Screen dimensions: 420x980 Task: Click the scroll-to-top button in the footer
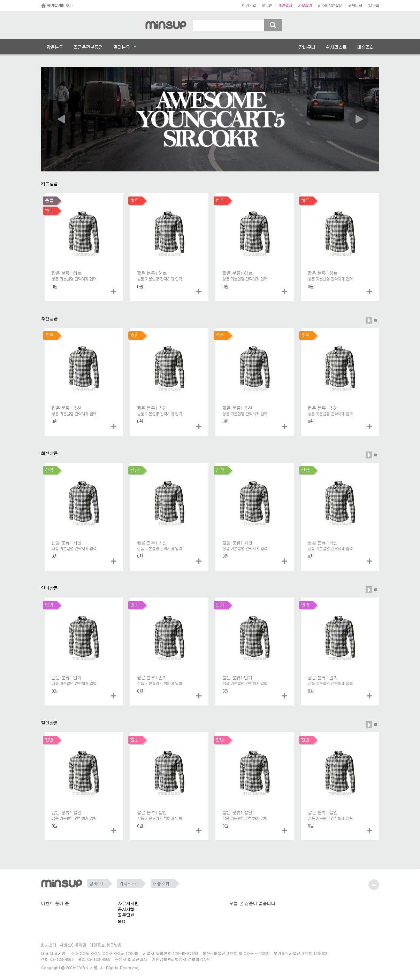(374, 885)
